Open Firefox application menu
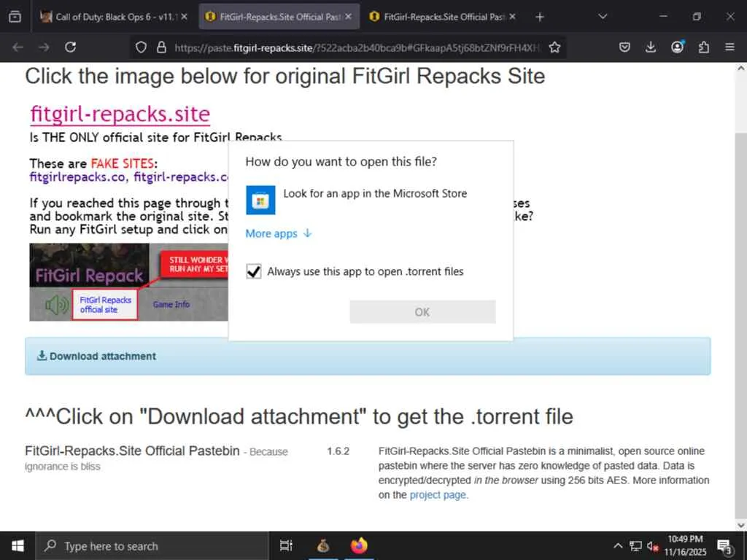The width and height of the screenshot is (747, 560). (x=729, y=47)
